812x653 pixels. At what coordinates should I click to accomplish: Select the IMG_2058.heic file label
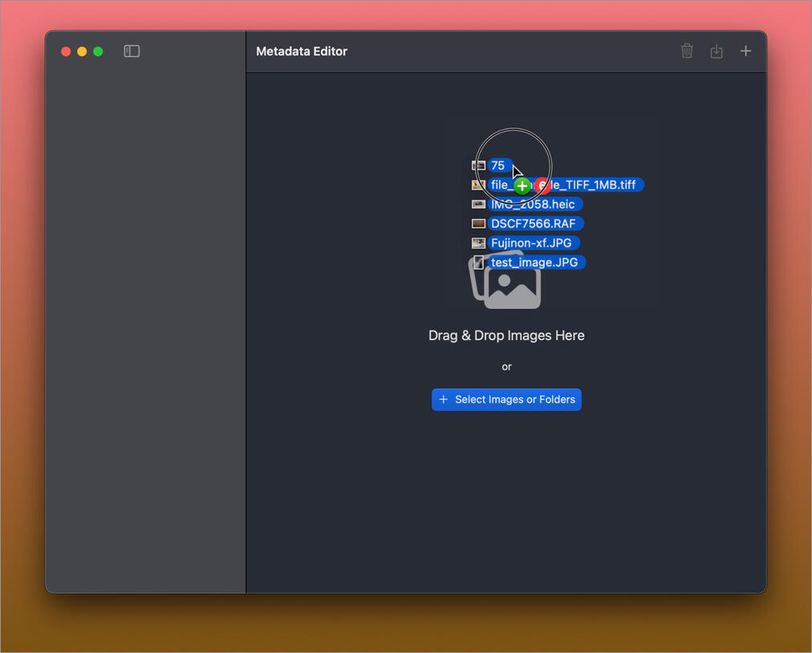(x=535, y=205)
